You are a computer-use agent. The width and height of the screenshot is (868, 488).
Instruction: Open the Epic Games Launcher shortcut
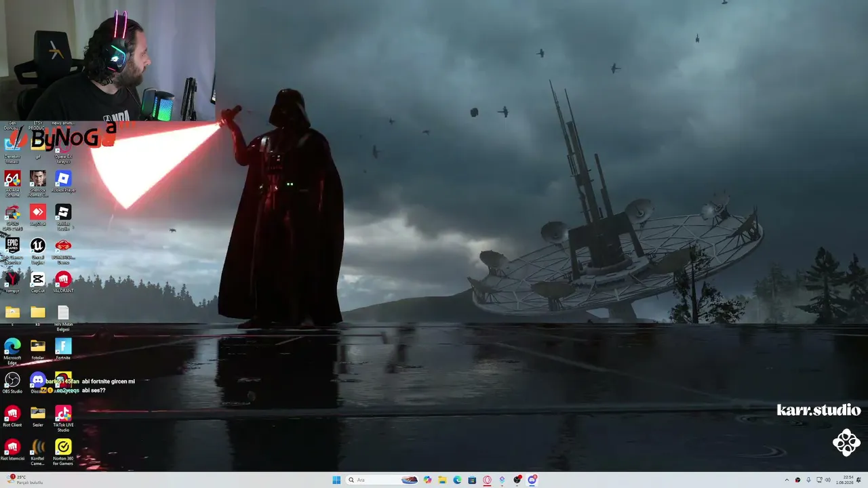point(12,250)
